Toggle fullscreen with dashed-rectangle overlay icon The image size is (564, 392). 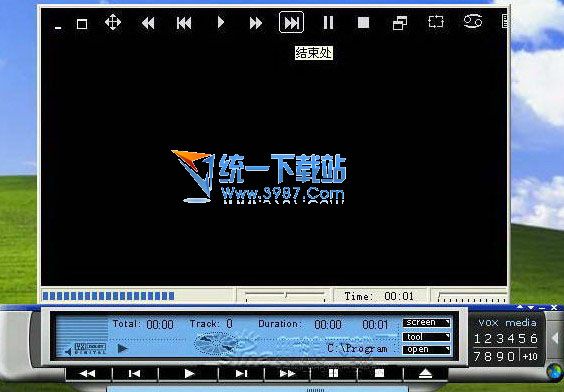436,22
